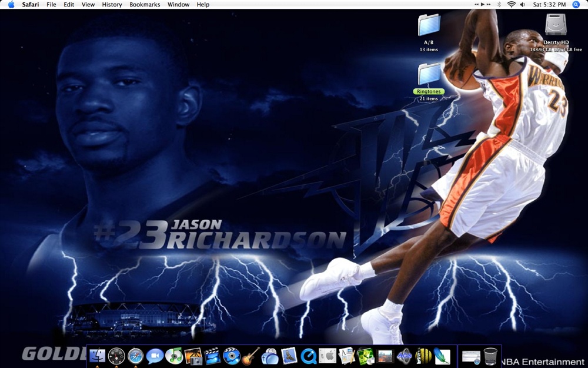588x368 pixels.
Task: Open the View menu
Action: [x=88, y=5]
